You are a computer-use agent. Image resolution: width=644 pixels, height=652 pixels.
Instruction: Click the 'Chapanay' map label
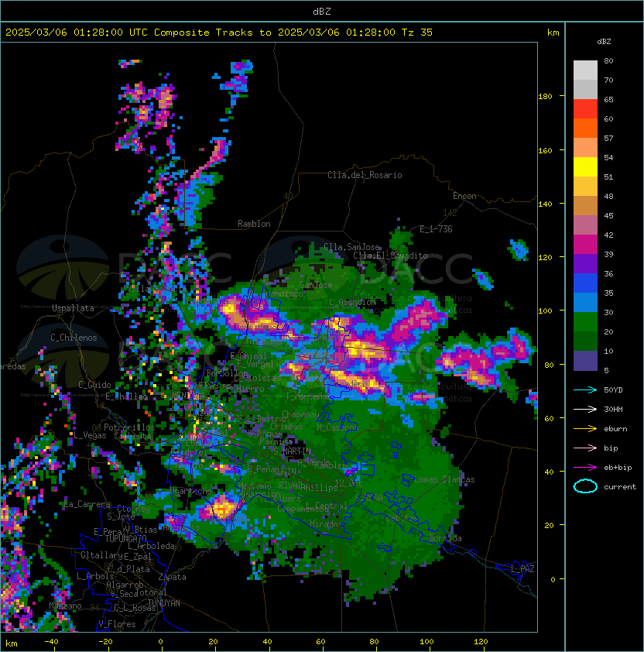(x=300, y=414)
